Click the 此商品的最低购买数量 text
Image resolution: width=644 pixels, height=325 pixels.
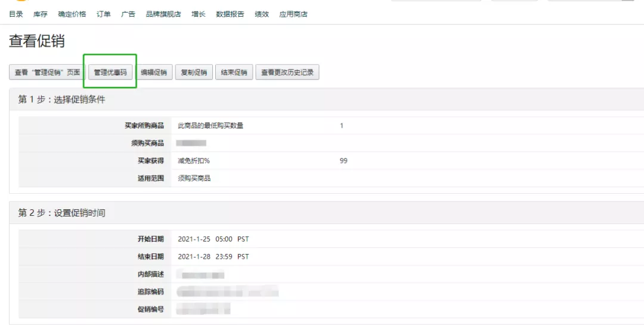pos(210,126)
